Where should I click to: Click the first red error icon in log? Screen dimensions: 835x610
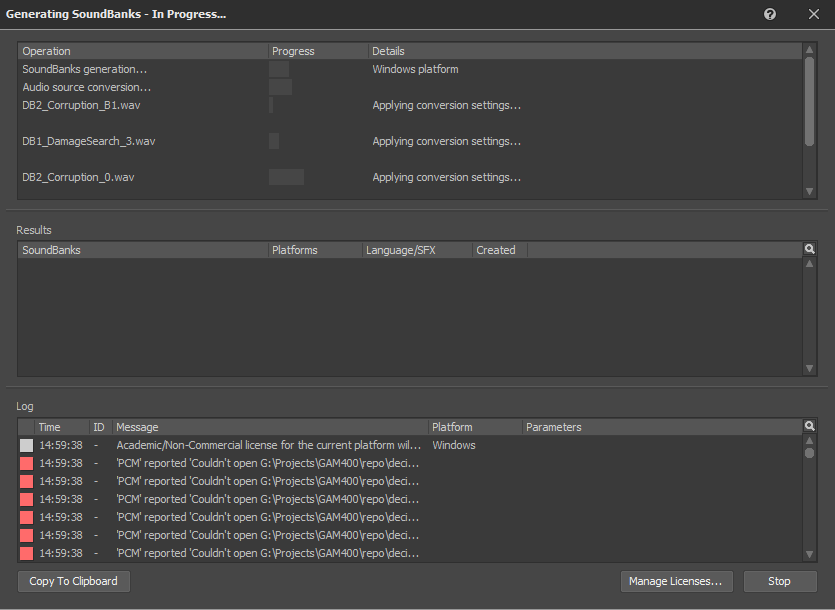tap(26, 463)
